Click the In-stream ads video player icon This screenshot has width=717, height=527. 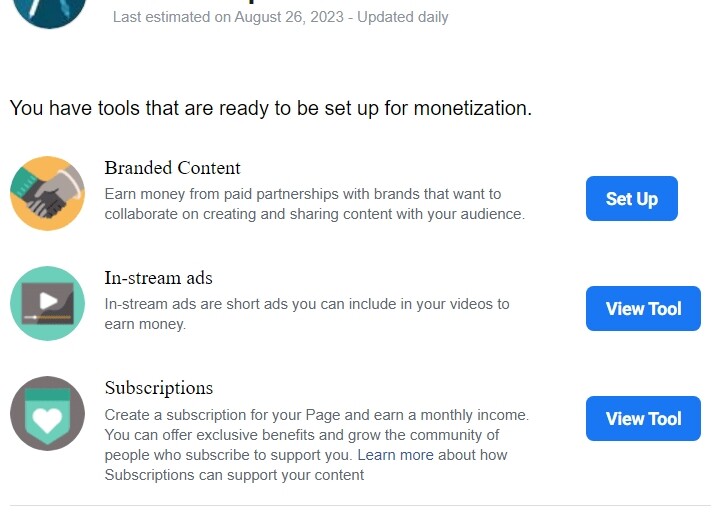click(48, 303)
